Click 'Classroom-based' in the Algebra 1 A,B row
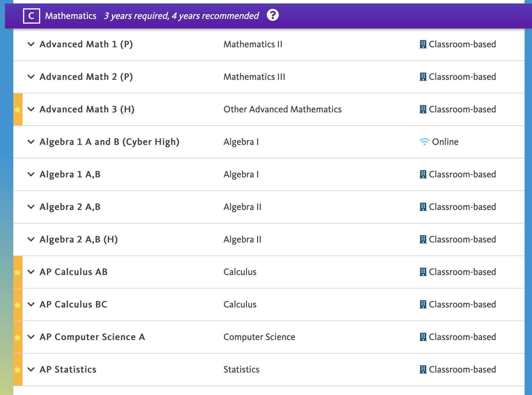532x395 pixels. pyautogui.click(x=462, y=174)
